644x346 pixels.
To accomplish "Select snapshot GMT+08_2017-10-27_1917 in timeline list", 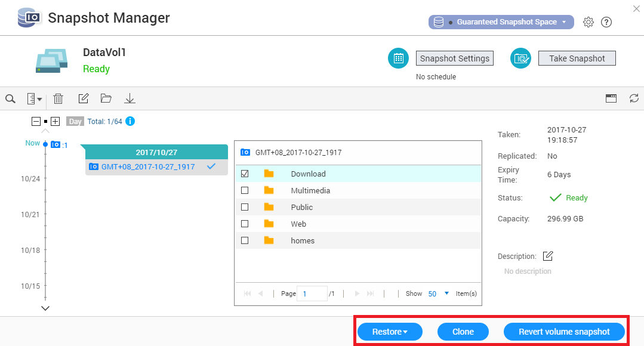I will tap(148, 167).
